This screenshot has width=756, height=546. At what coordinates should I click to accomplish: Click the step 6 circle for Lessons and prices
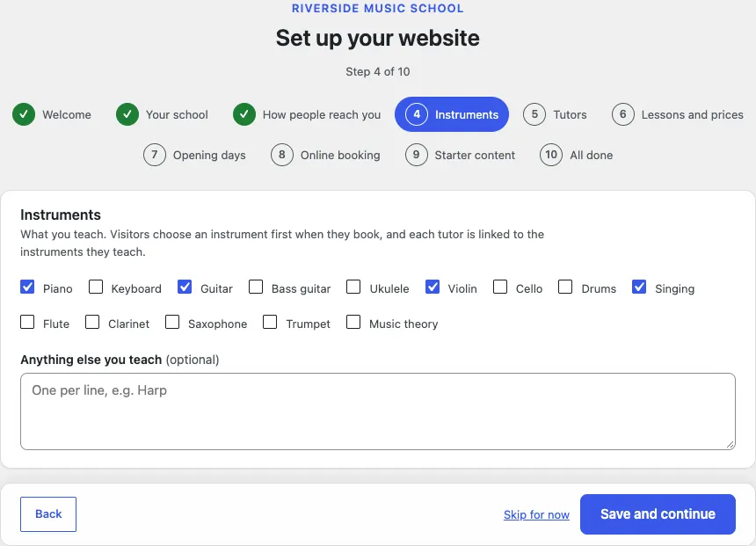[x=623, y=114]
